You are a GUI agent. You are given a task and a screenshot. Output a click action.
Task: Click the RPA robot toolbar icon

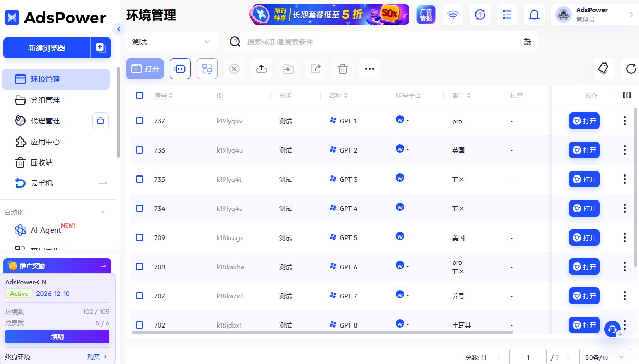[180, 69]
